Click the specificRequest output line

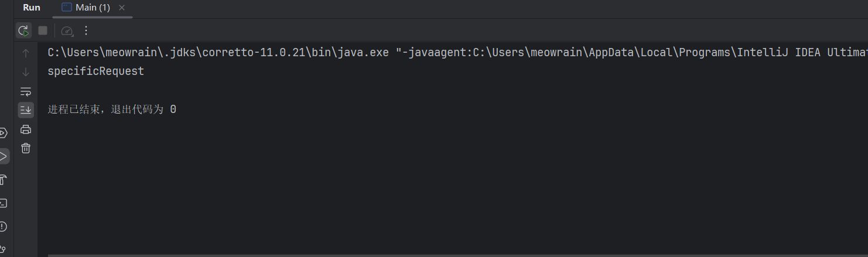tap(96, 71)
